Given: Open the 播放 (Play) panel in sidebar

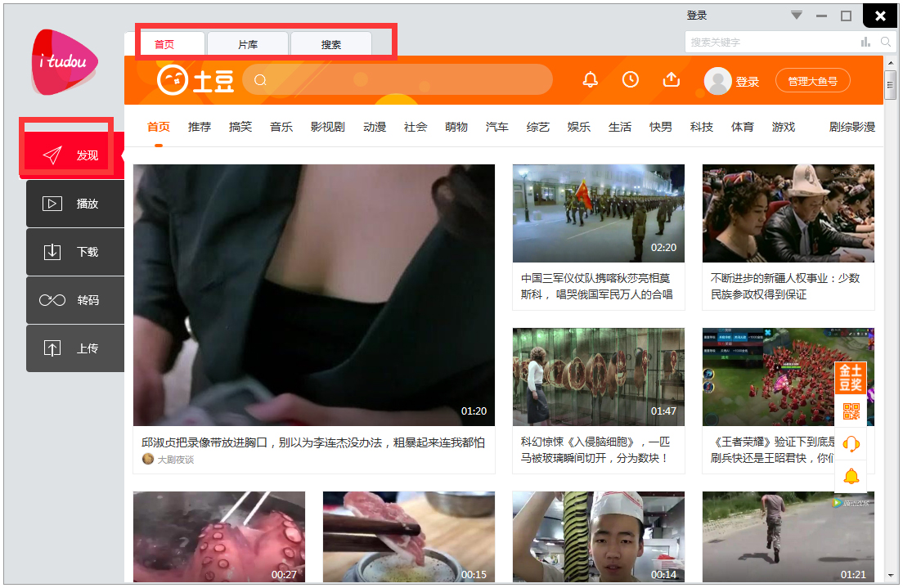Looking at the screenshot, I should click(x=74, y=203).
